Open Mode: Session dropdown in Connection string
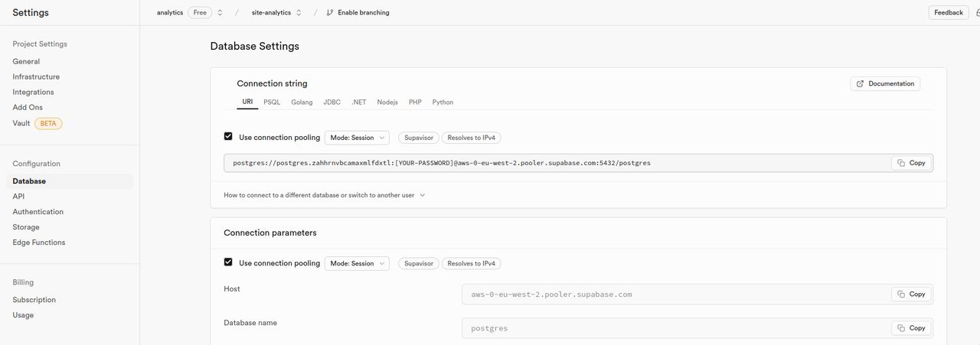980x345 pixels. click(x=357, y=138)
